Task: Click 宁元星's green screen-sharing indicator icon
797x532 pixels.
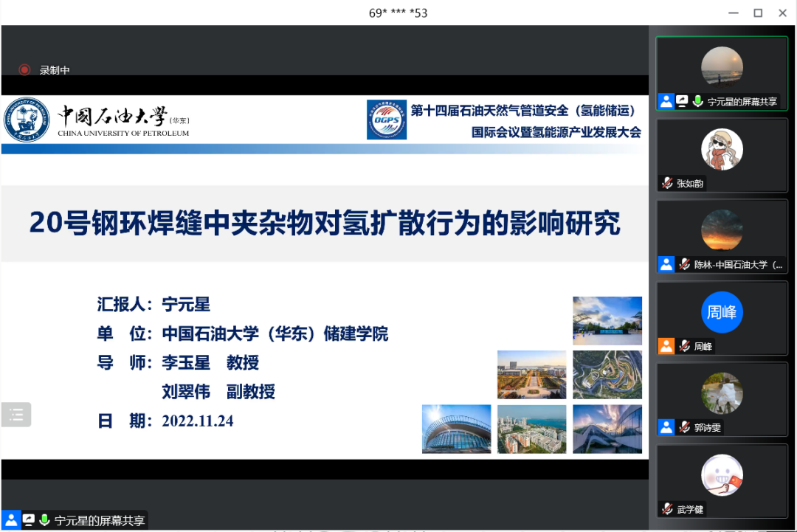Action: tap(681, 101)
